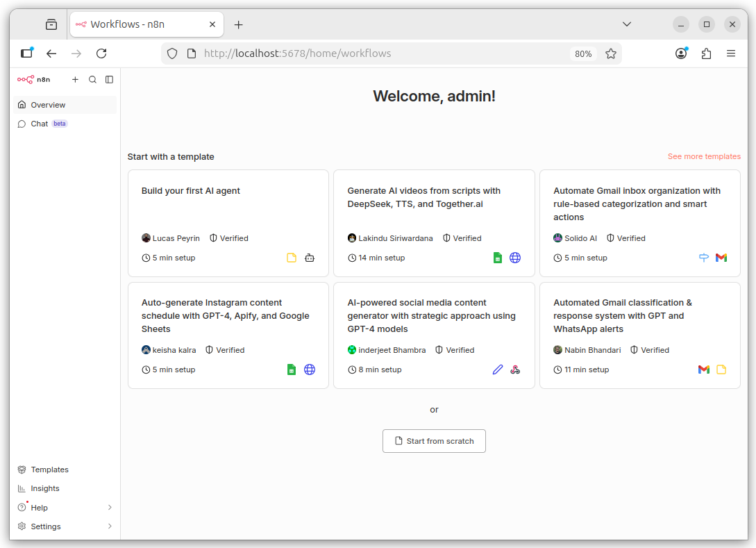Open the list all tabs dropdown
756x548 pixels.
pyautogui.click(x=627, y=24)
